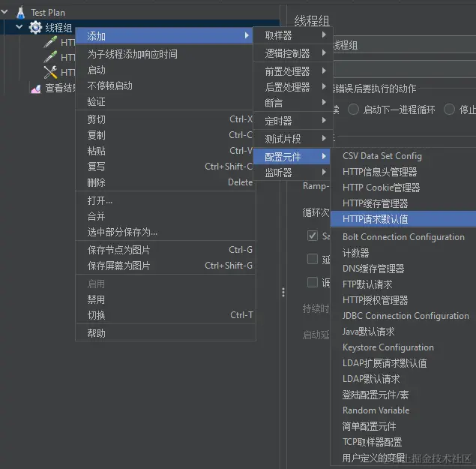Click the wrench-and-screwdriver HTTP config icon
The height and width of the screenshot is (469, 476).
point(50,72)
